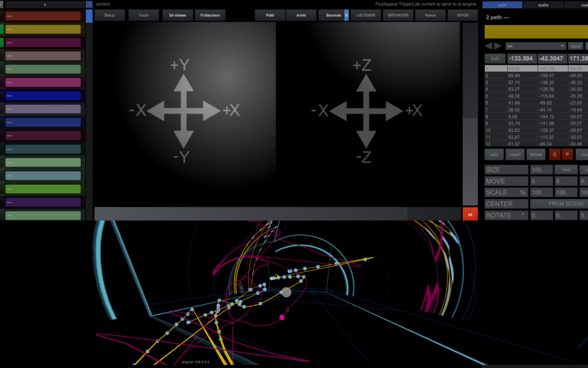This screenshot has width=588, height=368.
Task: Select the Path view button
Action: point(270,15)
